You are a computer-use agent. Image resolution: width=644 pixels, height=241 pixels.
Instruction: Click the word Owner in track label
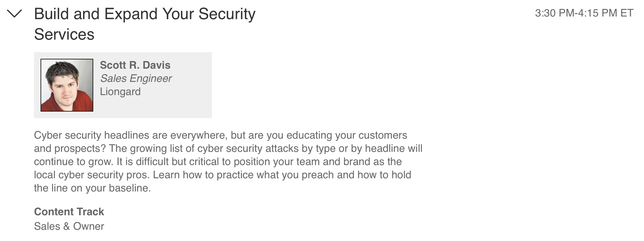coord(89,226)
